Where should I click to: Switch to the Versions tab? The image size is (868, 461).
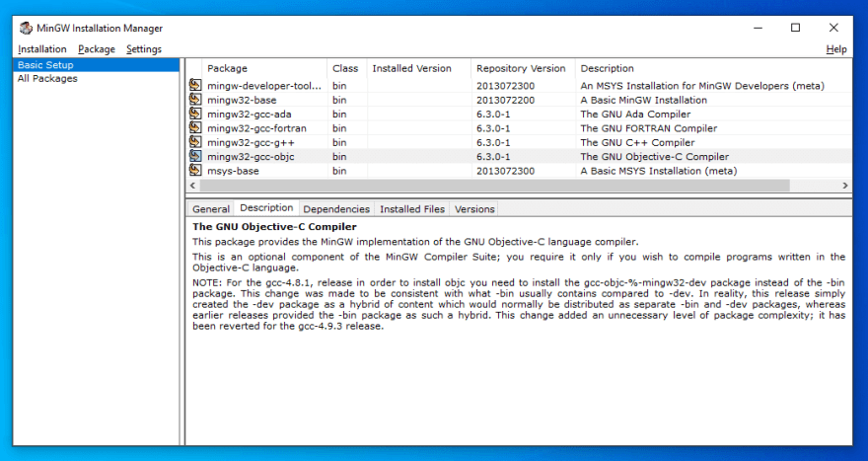pyautogui.click(x=474, y=209)
